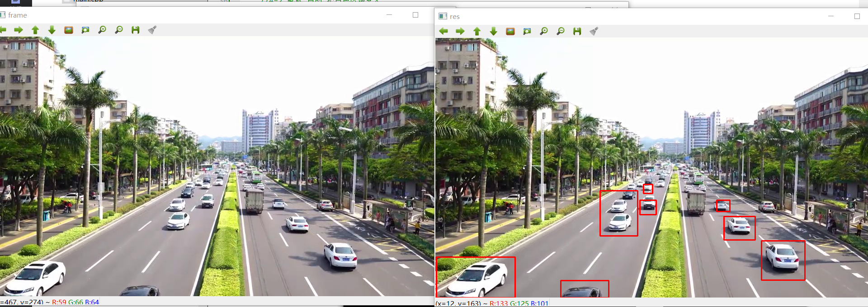Screen dimensions: 868x307
Task: Maximize the frame window
Action: coord(415,15)
